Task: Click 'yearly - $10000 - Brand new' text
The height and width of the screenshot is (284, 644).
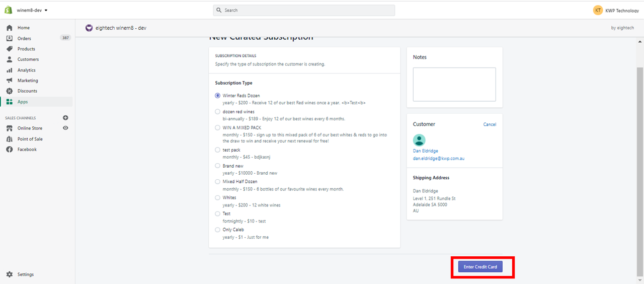Action: pos(250,173)
